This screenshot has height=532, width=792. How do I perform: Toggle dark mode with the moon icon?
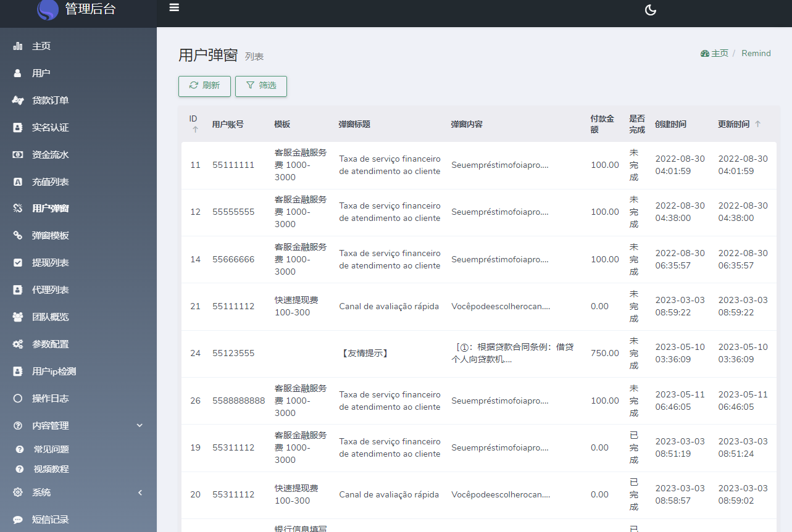[650, 10]
